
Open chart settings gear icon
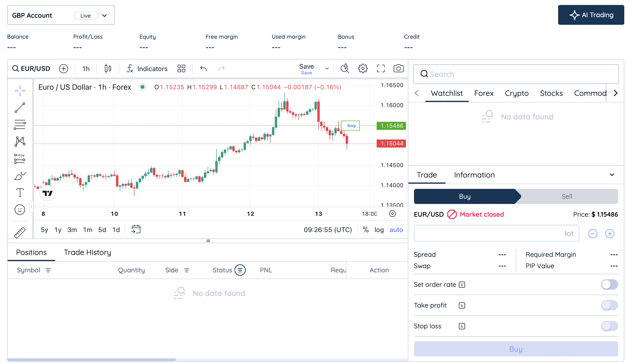coord(363,68)
